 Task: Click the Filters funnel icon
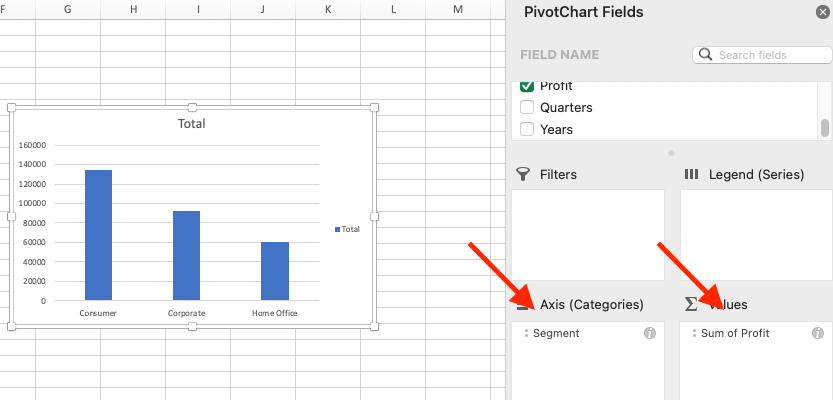523,174
